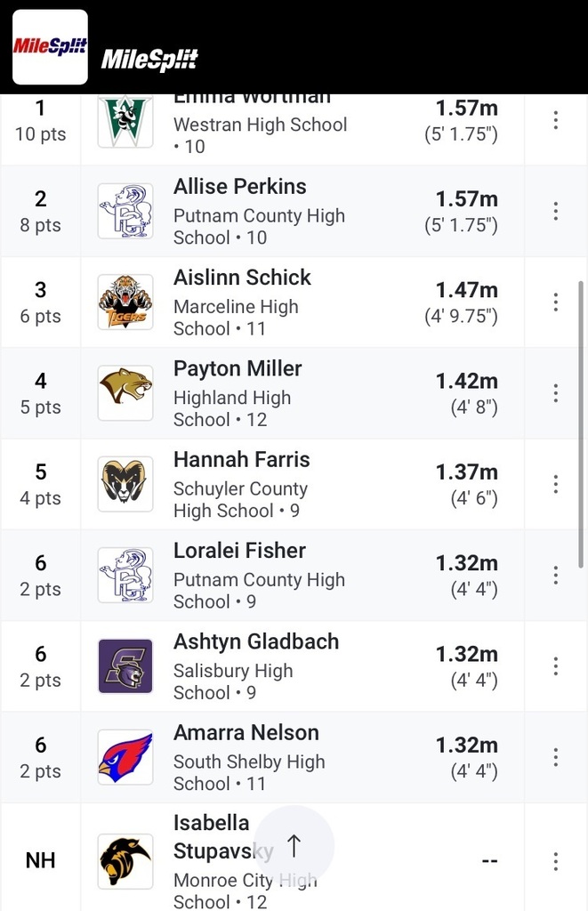Open three-dot menu for Isabella Stupavsky
This screenshot has height=911, width=588.
click(556, 861)
